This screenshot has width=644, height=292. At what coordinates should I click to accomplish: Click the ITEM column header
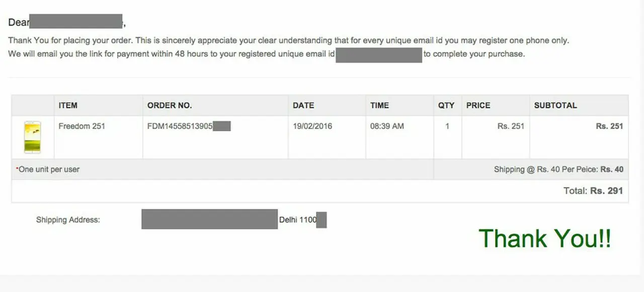pyautogui.click(x=68, y=106)
